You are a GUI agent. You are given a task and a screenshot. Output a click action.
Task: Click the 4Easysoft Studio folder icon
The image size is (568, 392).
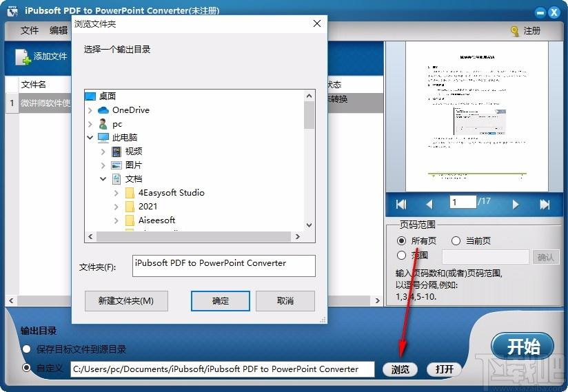[130, 193]
